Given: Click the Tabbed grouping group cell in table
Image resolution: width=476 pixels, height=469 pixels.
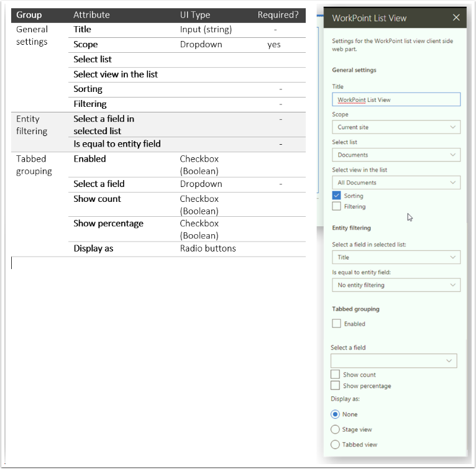Looking at the screenshot, I should [34, 165].
